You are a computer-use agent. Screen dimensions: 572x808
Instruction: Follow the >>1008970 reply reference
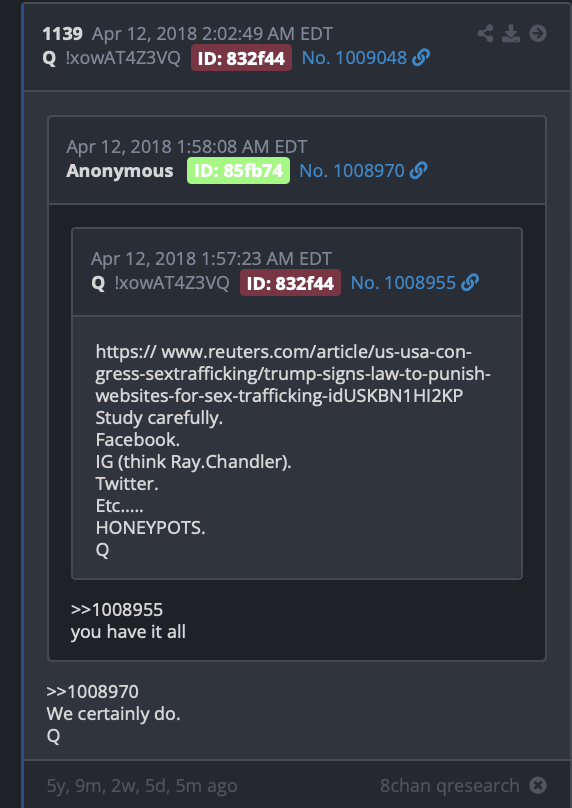click(92, 692)
